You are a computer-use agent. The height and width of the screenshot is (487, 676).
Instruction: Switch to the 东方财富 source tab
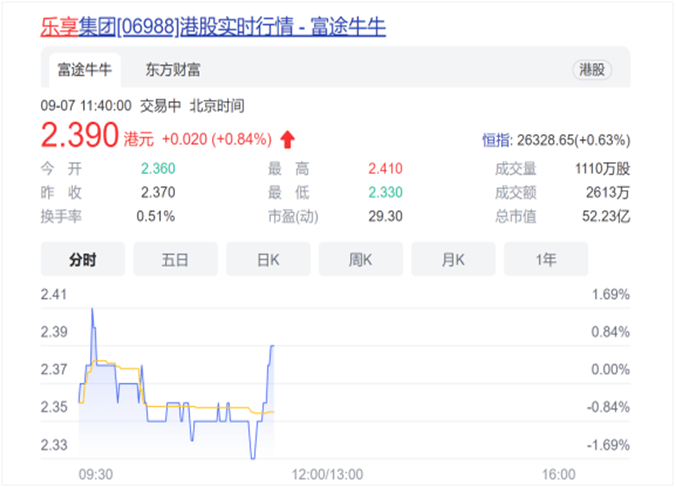[173, 70]
